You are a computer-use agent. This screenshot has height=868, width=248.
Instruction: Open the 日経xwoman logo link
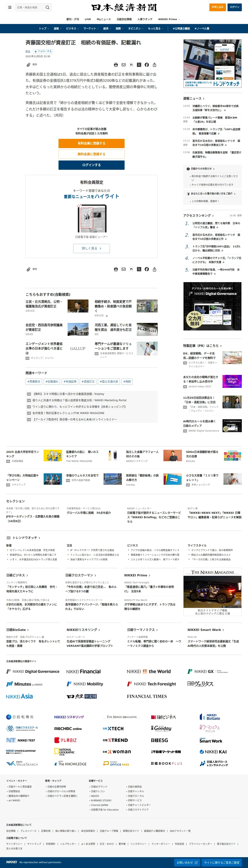click(x=117, y=751)
